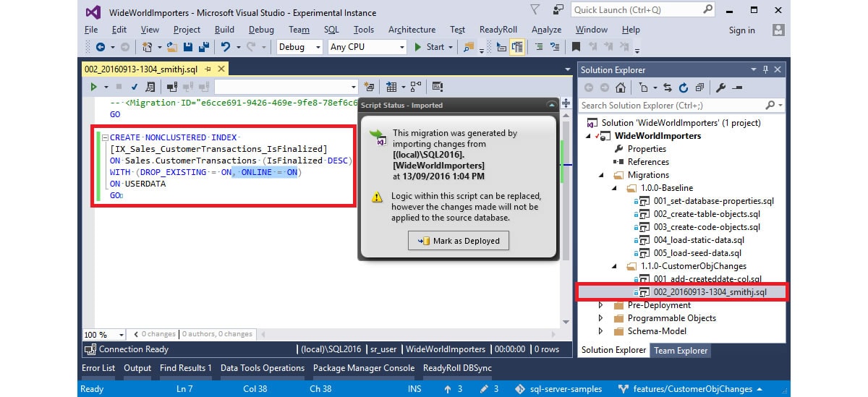The image size is (868, 397).
Task: Collapse the 1.0.0-Baseline folder
Action: (x=613, y=188)
